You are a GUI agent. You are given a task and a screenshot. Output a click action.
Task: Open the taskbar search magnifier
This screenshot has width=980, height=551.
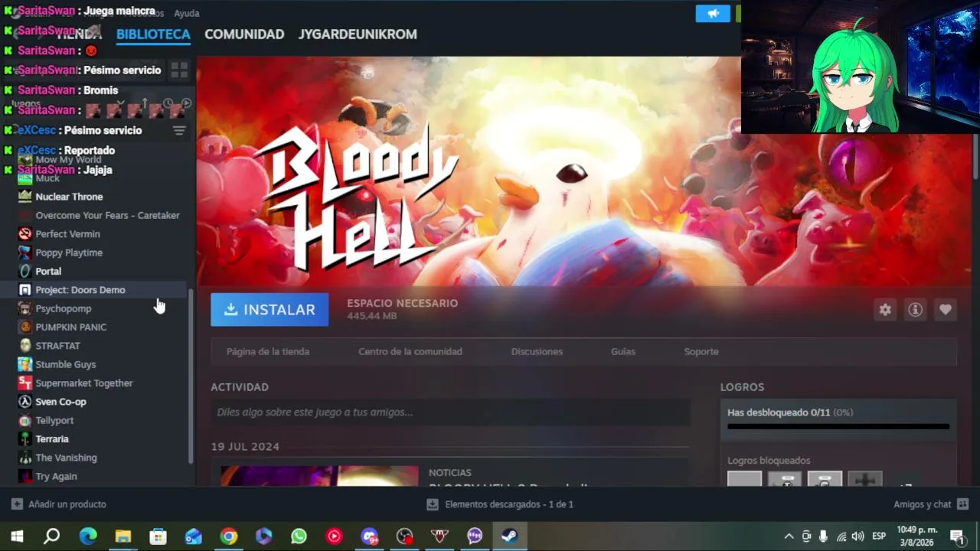tap(52, 536)
